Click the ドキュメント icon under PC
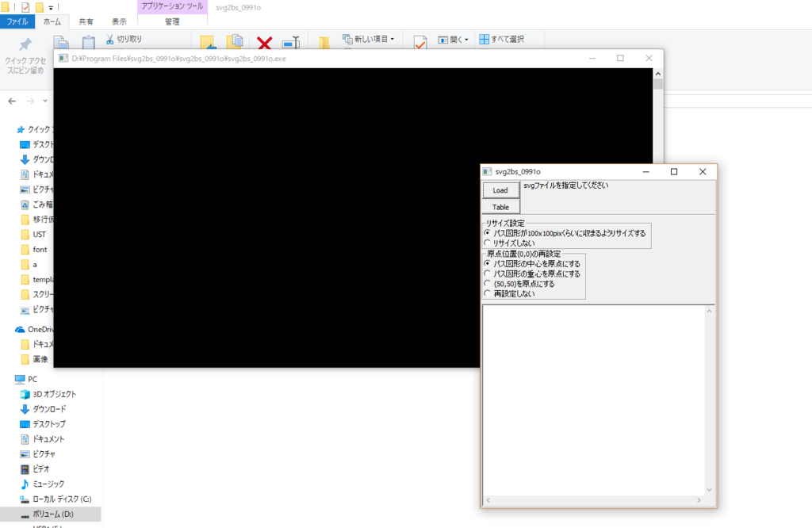Image resolution: width=812 pixels, height=528 pixels. (25, 439)
